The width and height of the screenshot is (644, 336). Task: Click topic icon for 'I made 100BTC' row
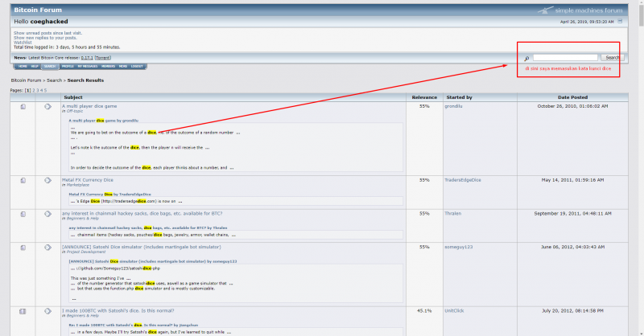point(23,311)
